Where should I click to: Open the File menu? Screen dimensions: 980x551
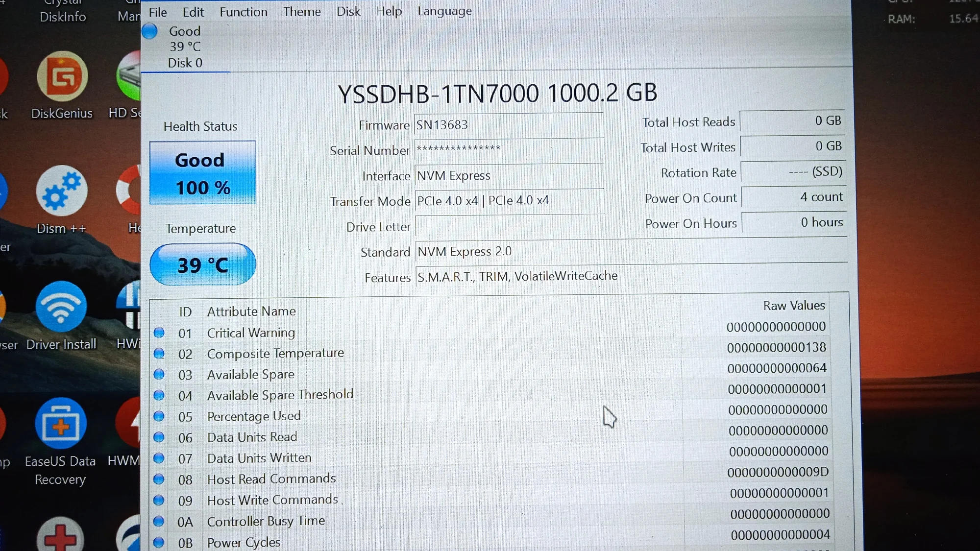click(x=158, y=12)
